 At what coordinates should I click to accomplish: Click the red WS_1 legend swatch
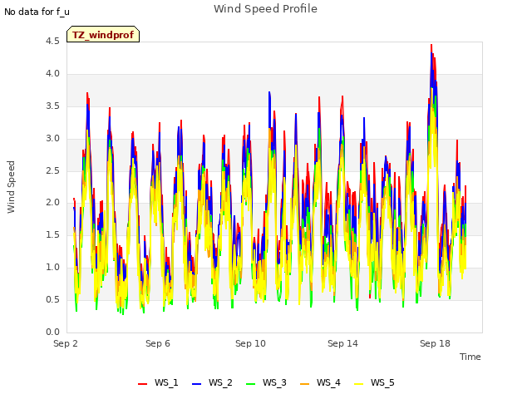tap(142, 384)
